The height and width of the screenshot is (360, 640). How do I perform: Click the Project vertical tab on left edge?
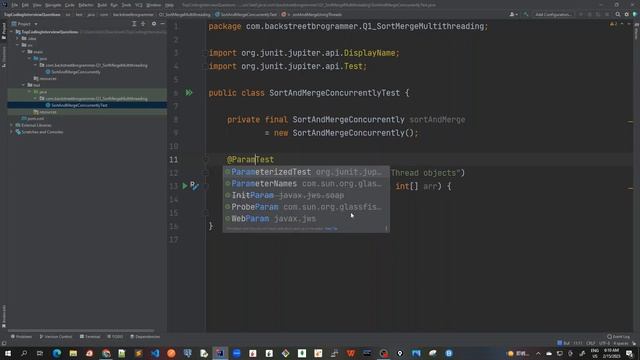click(4, 32)
